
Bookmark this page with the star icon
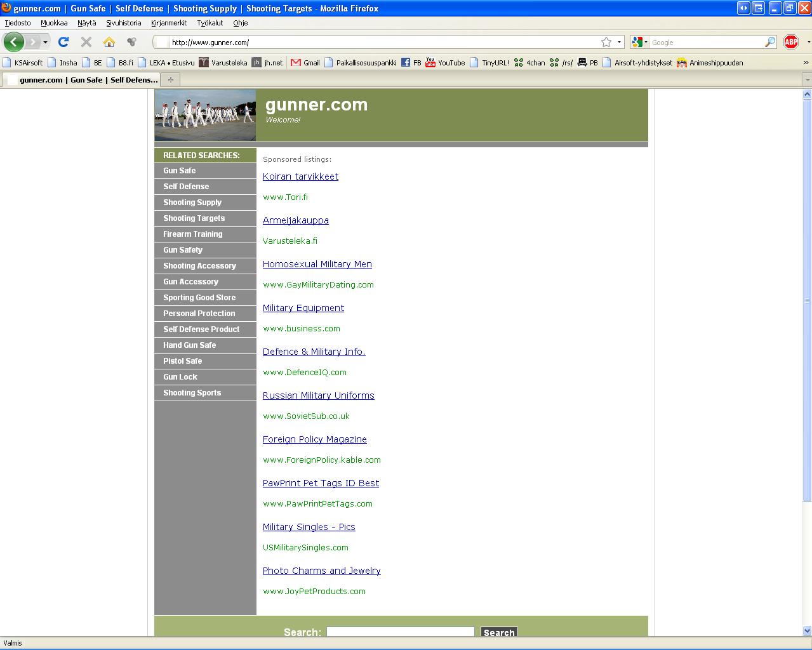point(606,42)
